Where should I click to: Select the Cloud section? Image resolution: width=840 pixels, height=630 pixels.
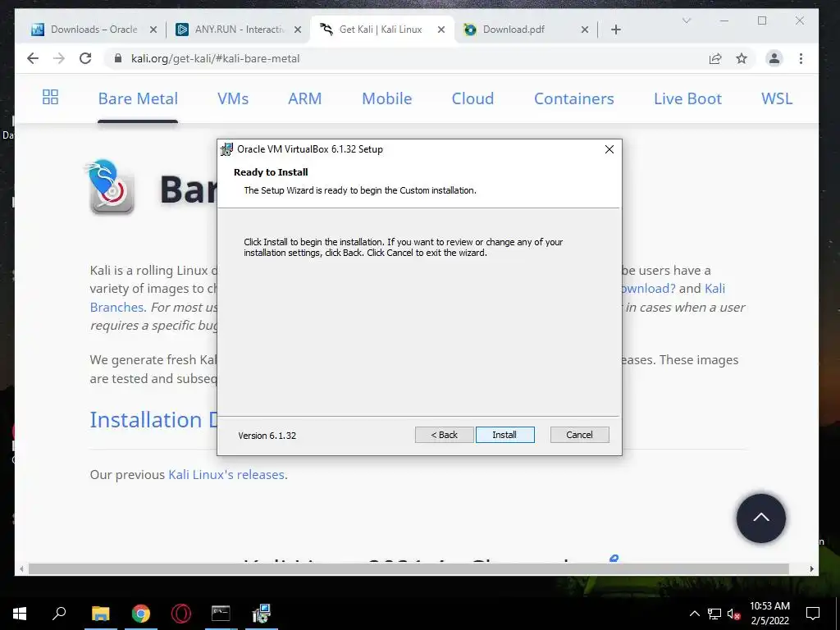[472, 98]
